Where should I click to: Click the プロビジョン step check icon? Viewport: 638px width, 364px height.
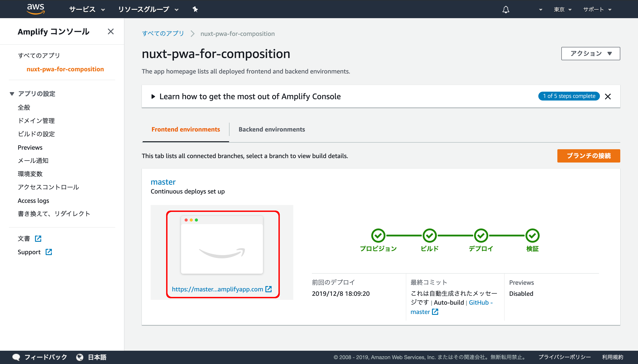tap(378, 236)
